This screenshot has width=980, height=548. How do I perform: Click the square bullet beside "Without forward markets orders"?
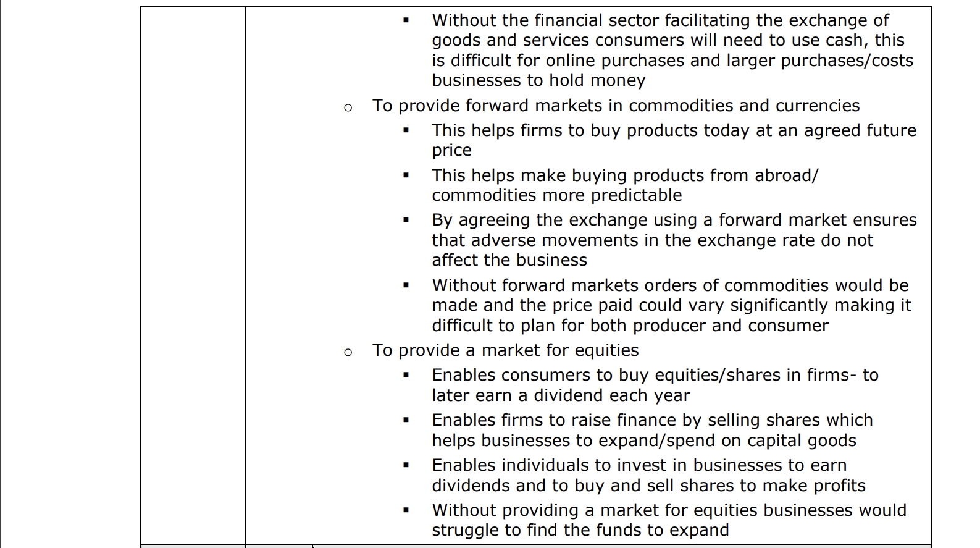406,285
